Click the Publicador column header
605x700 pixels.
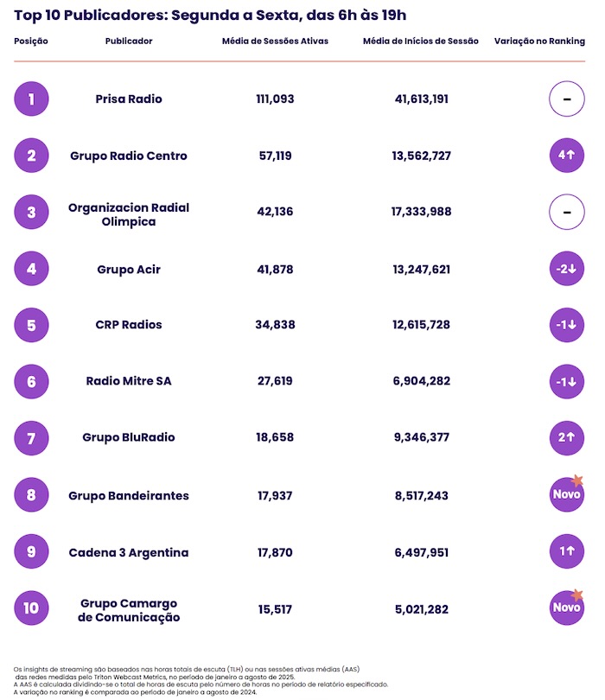(129, 41)
